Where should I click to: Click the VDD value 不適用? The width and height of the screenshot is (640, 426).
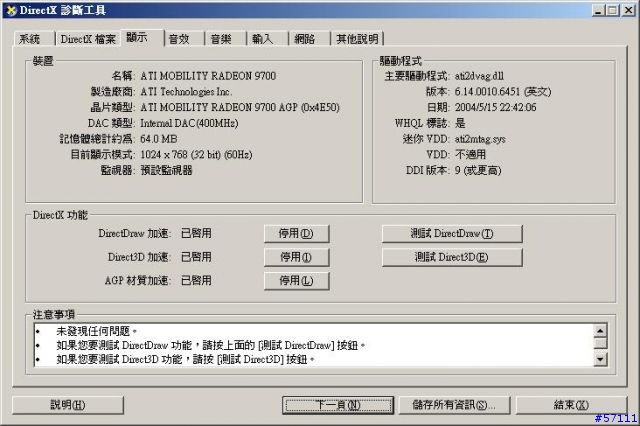470,155
